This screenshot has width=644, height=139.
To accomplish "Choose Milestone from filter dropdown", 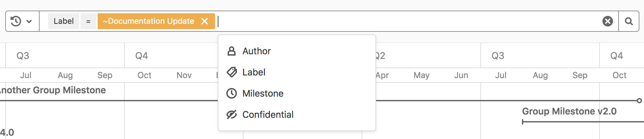I will 263,93.
